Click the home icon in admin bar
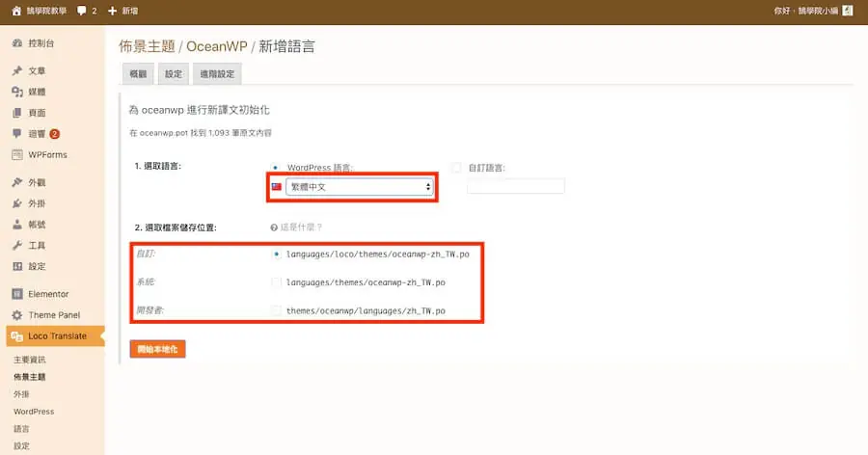This screenshot has width=868, height=455. 16,11
